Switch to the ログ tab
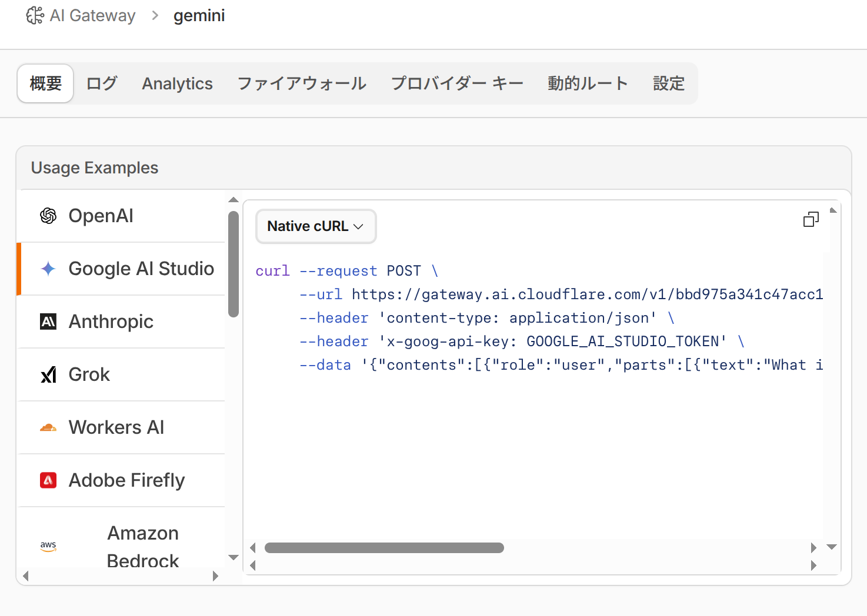The width and height of the screenshot is (867, 616). tap(102, 83)
